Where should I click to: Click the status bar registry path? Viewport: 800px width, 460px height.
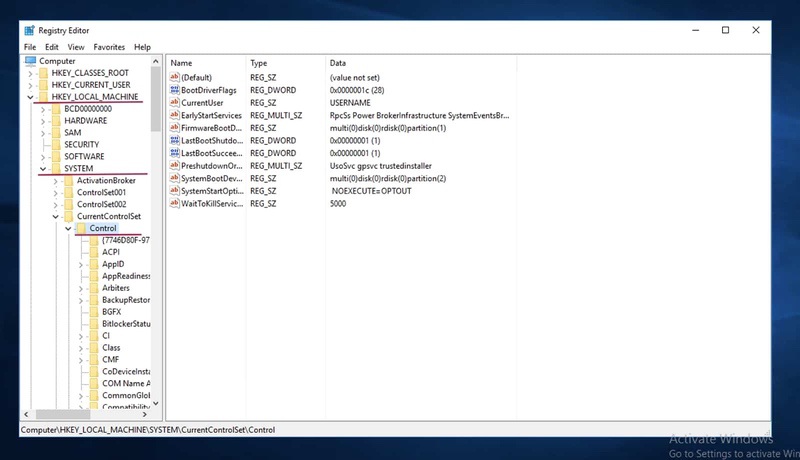[x=148, y=430]
